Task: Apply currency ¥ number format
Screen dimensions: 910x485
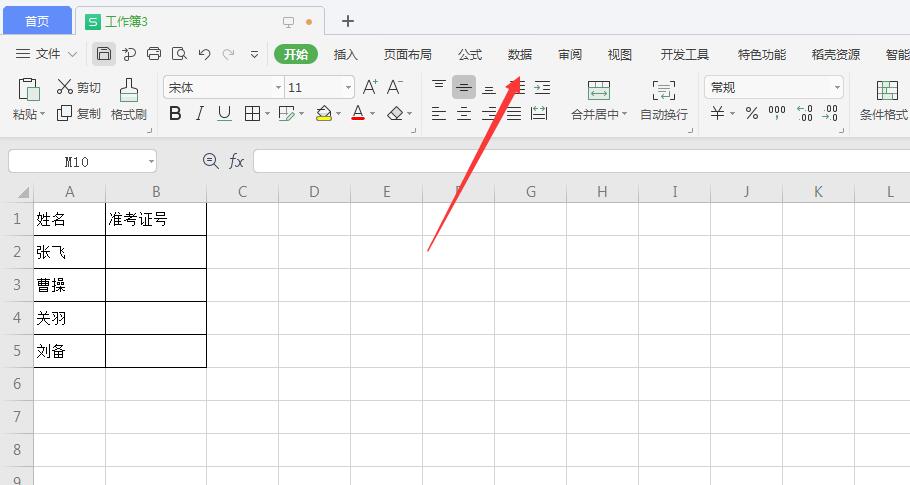Action: (x=717, y=113)
